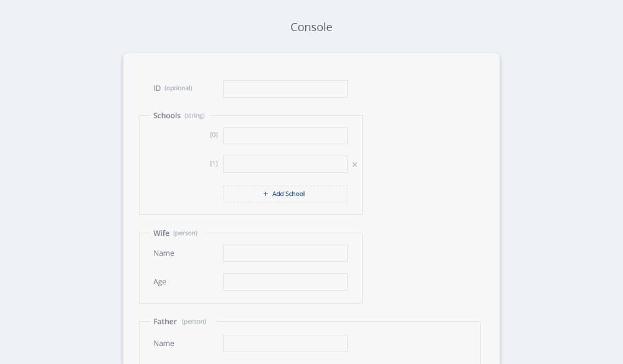
Task: Select the Schools [1] input box
Action: pos(285,164)
